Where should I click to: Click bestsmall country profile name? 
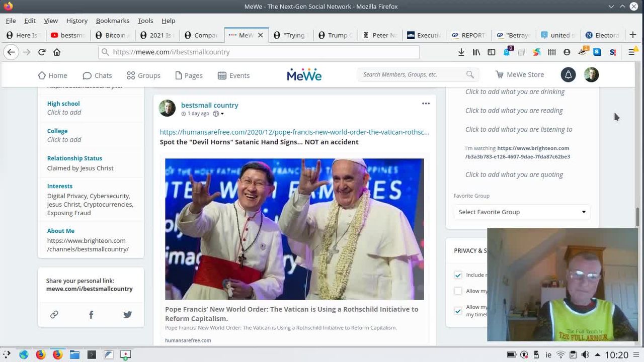[x=209, y=105]
